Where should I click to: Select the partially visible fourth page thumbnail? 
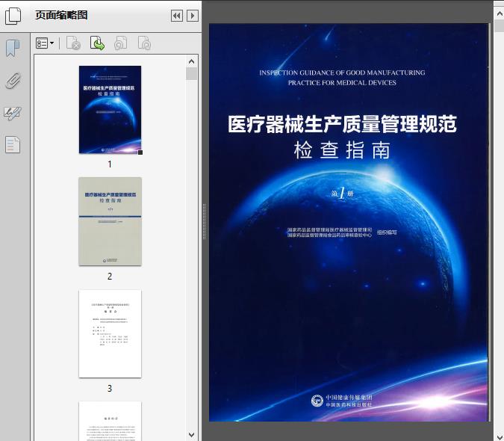click(x=110, y=421)
